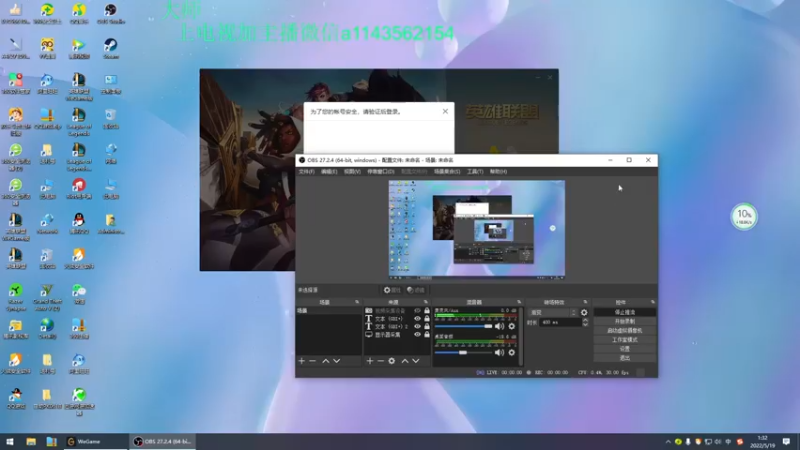Open the 文件(F) menu in OBS

click(306, 171)
